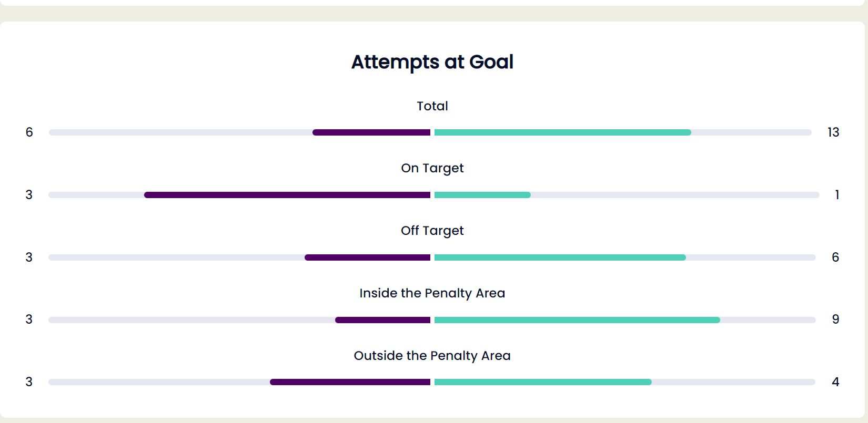
Task: Click the teal Off Target bar
Action: [560, 257]
